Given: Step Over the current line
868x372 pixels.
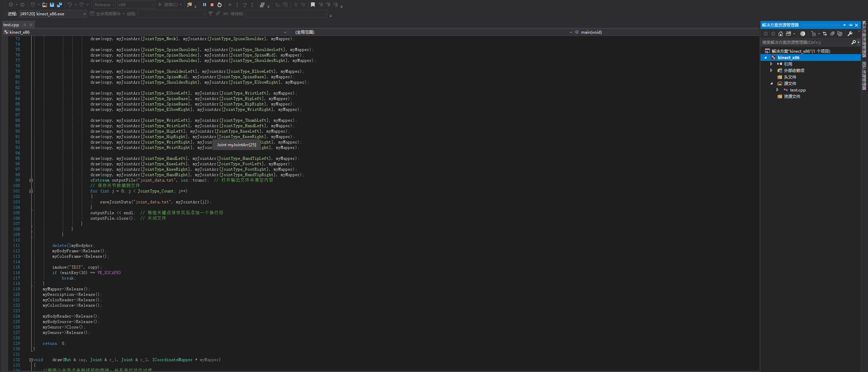Looking at the screenshot, I should [x=245, y=5].
